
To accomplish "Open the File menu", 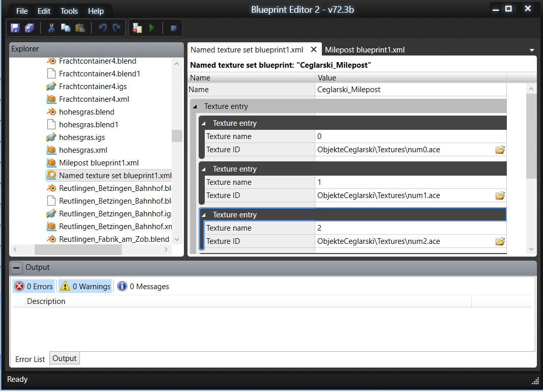I will [x=22, y=11].
